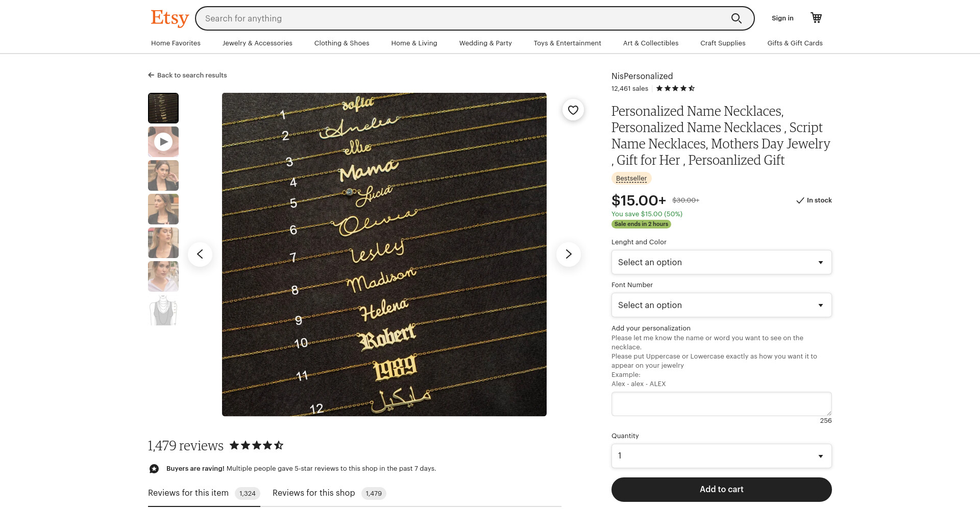Play the product video thumbnail
980x509 pixels.
[x=163, y=142]
